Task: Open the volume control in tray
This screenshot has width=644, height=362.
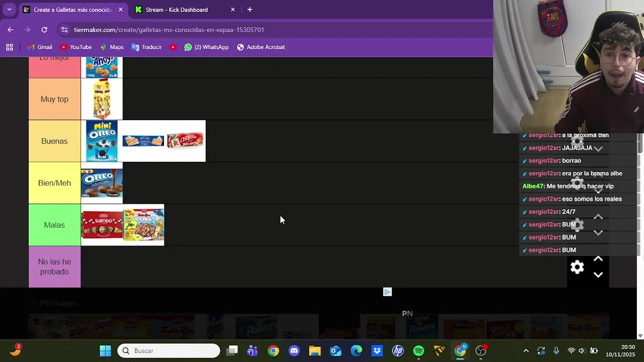Action: (x=582, y=350)
